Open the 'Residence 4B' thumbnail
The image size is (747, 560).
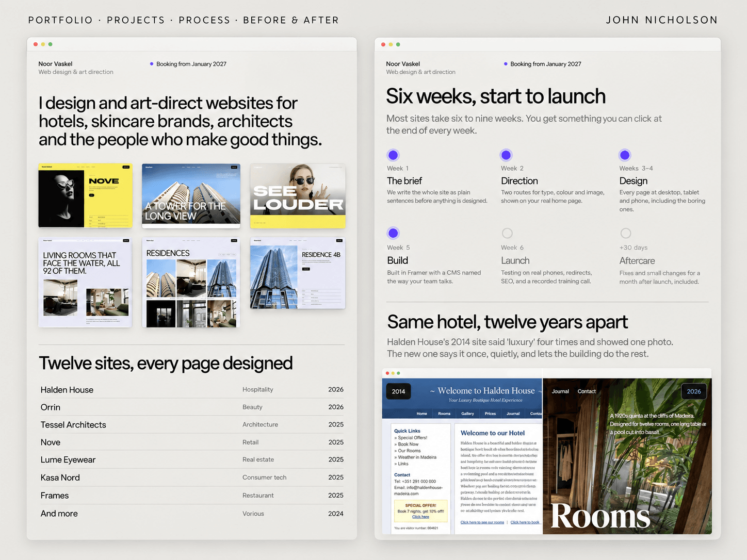coord(298,273)
